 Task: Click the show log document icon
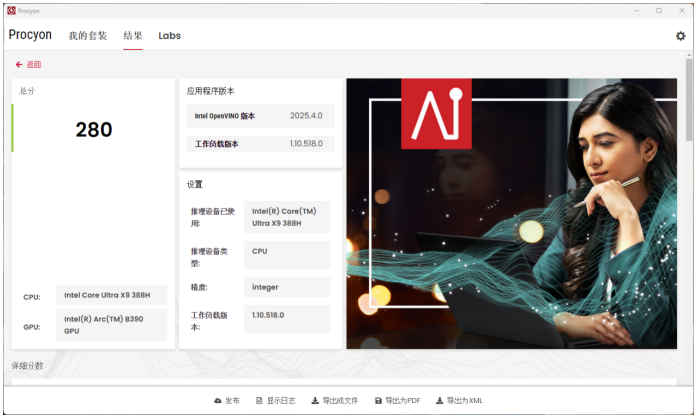[259, 401]
